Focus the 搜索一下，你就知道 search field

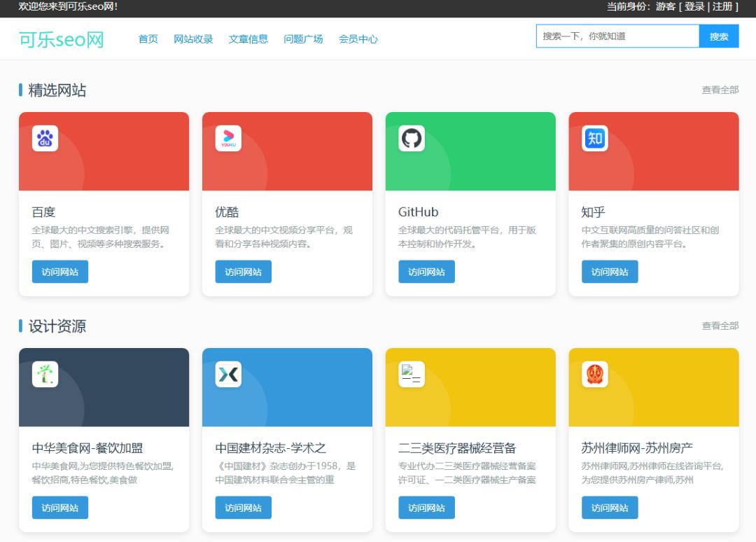(x=617, y=36)
